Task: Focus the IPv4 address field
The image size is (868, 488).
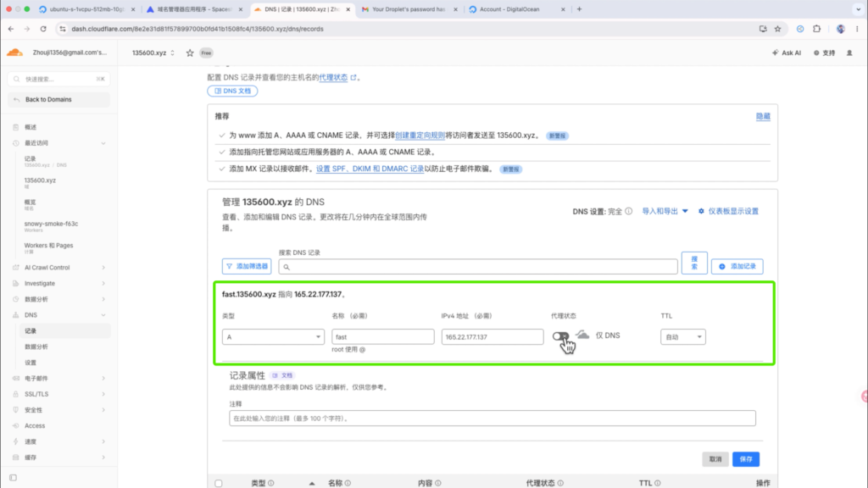Action: pos(492,336)
